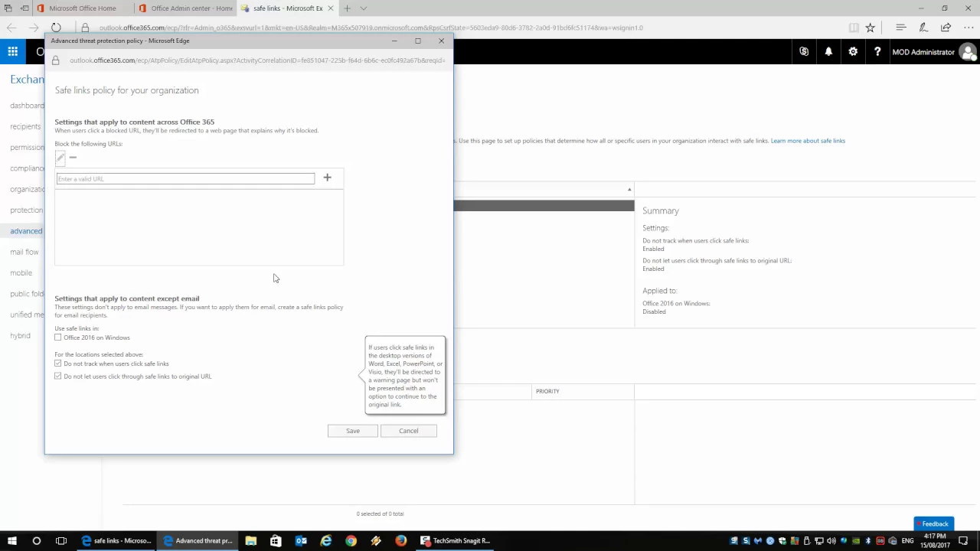Image resolution: width=980 pixels, height=551 pixels.
Task: Click sort arrow in policy list header
Action: point(629,190)
